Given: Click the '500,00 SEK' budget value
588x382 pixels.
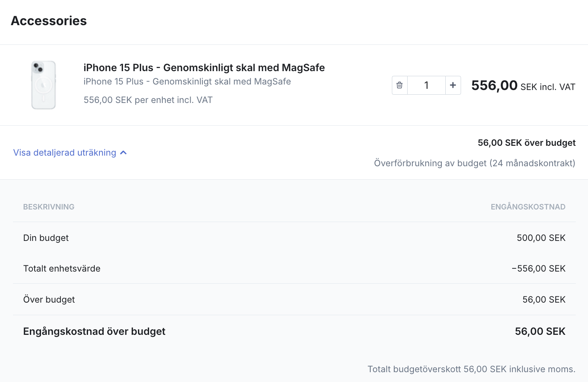Looking at the screenshot, I should [x=541, y=238].
